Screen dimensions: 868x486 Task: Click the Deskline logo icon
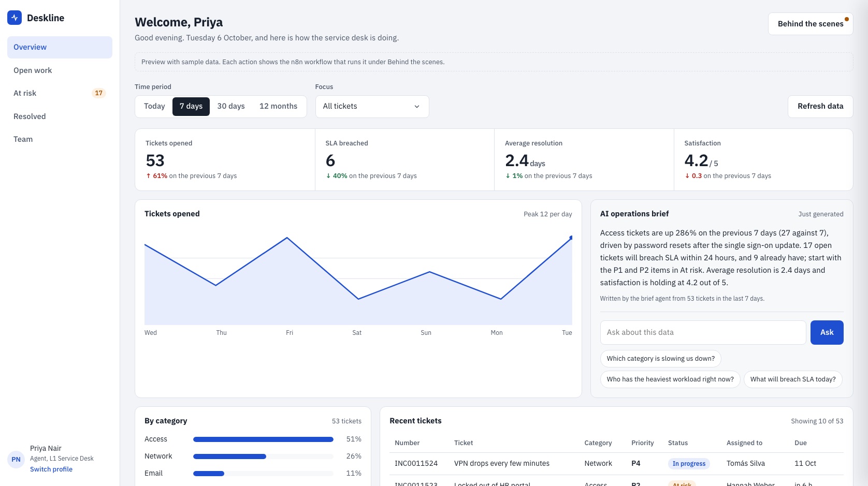point(15,18)
